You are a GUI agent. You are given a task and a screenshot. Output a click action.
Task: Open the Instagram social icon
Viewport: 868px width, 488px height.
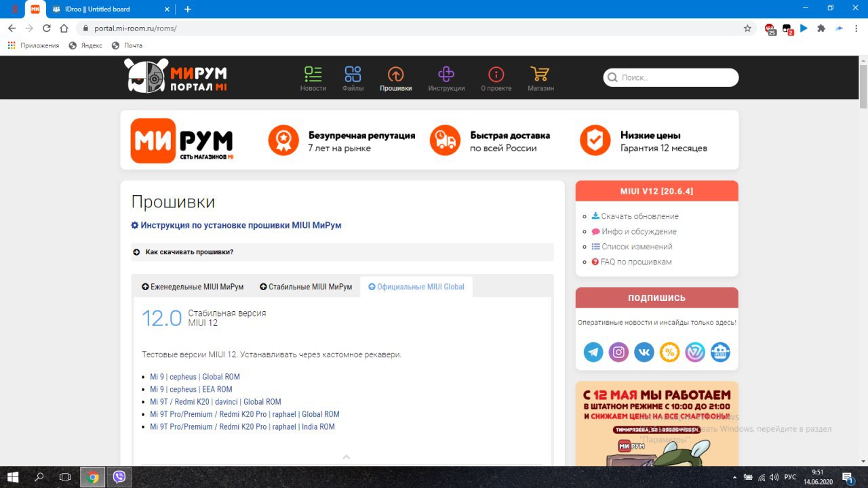click(x=618, y=352)
